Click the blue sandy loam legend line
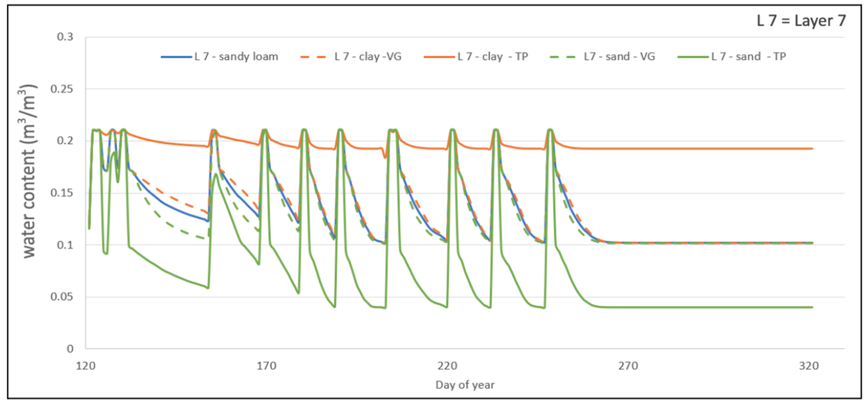 (176, 57)
